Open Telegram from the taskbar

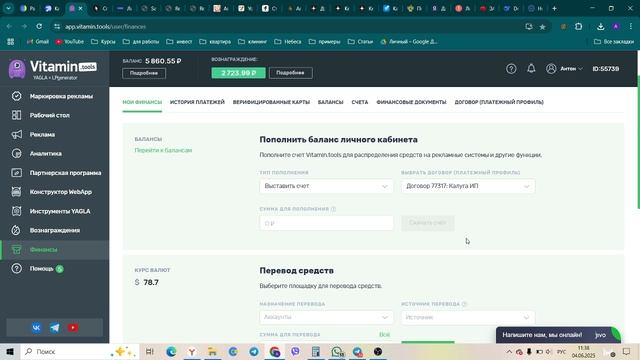click(x=254, y=352)
